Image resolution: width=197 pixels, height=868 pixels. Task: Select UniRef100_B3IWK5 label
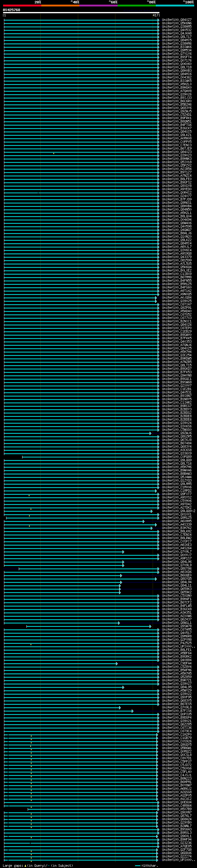click(x=177, y=81)
